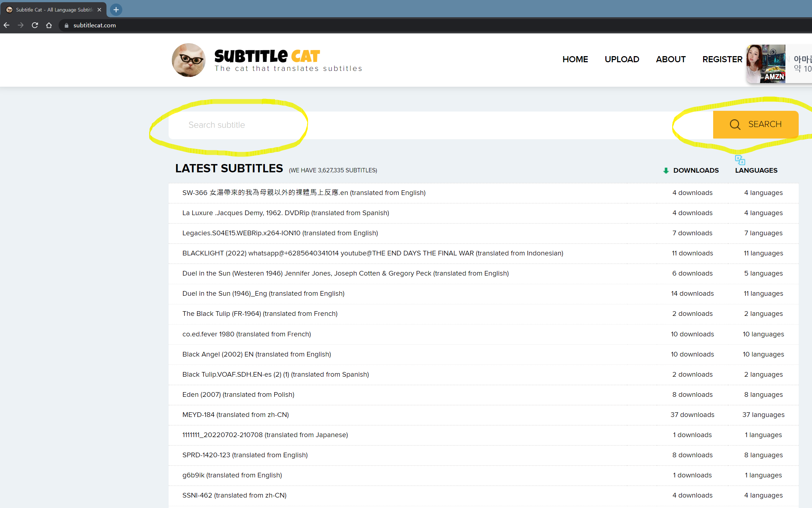Click the REGISTER link
Screen dimensions: 812x508
coord(722,59)
